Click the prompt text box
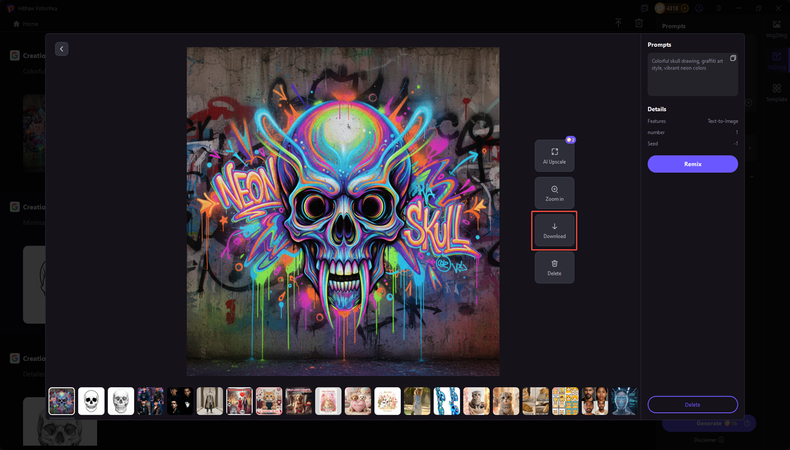The height and width of the screenshot is (450, 790). [692, 74]
